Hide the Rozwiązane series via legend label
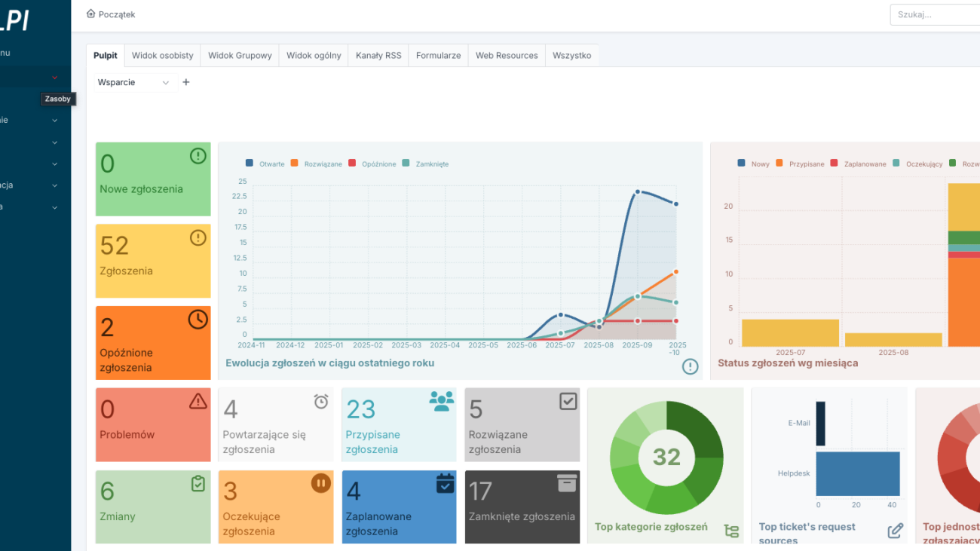Viewport: 980px width, 551px height. [x=323, y=164]
